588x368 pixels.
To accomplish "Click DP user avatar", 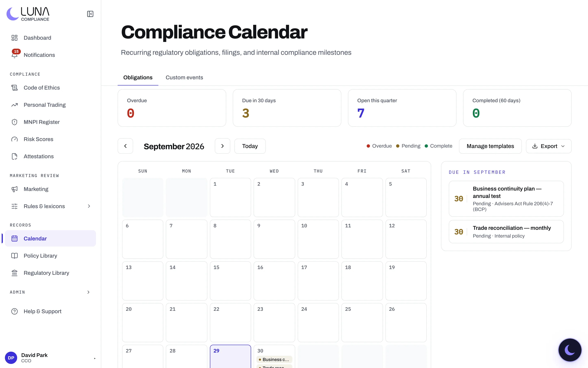I will [x=11, y=358].
